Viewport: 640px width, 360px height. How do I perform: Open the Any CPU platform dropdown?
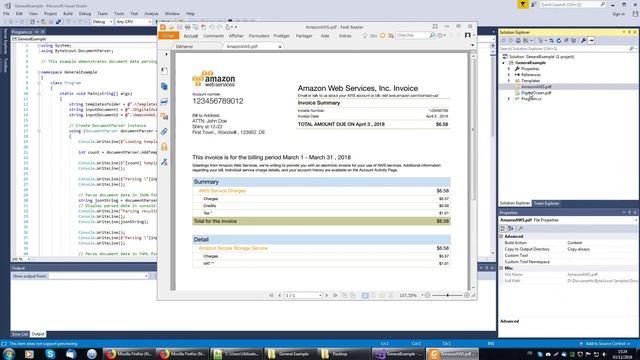pos(133,22)
